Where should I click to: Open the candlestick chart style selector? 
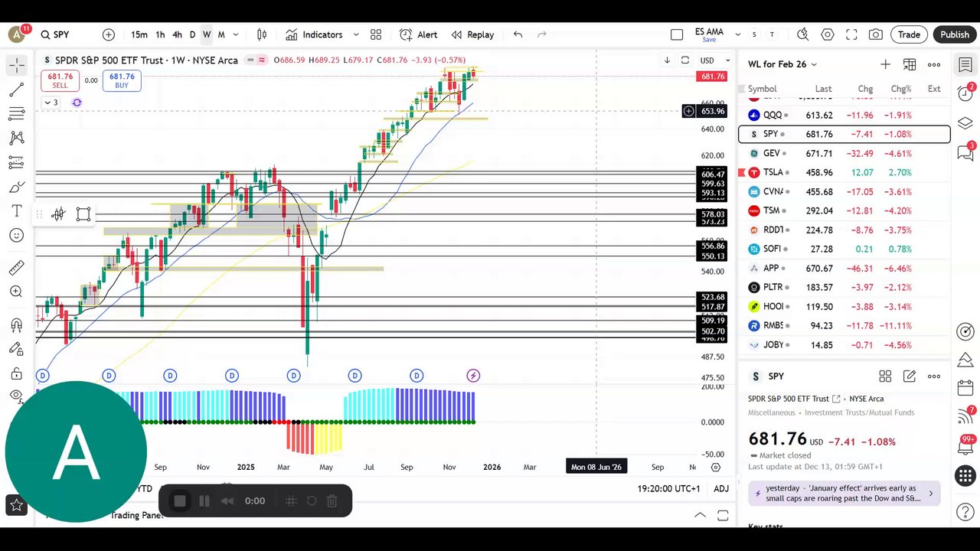click(x=262, y=34)
